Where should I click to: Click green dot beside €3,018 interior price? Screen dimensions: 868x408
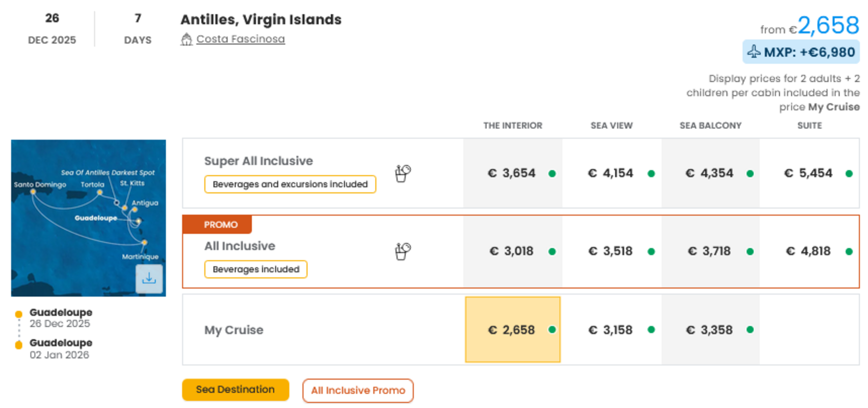(x=552, y=251)
